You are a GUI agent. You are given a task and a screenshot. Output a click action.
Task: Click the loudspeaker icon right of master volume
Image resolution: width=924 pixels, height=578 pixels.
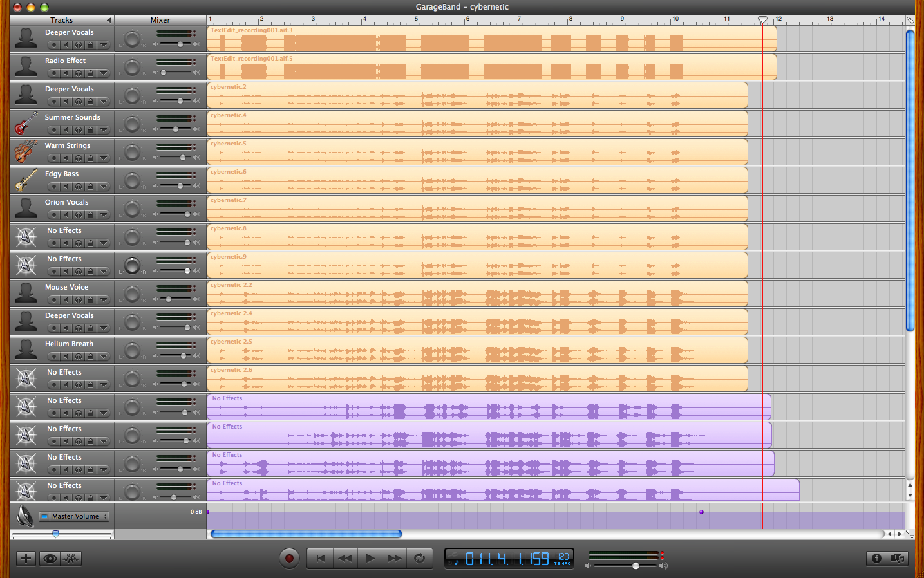pos(663,566)
